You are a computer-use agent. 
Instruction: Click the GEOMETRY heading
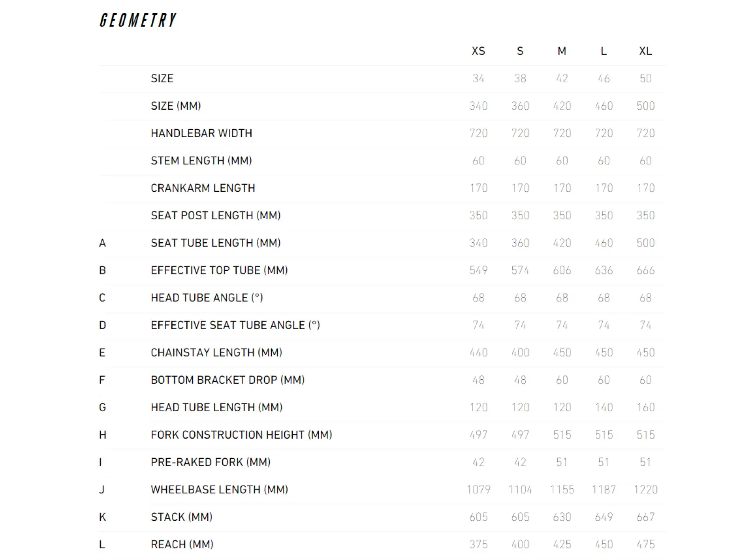[x=138, y=20]
